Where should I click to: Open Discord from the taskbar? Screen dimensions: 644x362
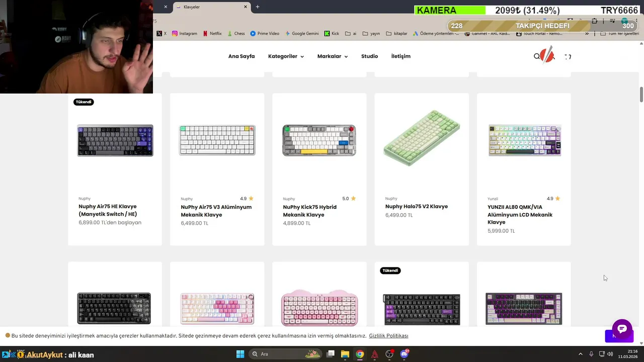404,354
